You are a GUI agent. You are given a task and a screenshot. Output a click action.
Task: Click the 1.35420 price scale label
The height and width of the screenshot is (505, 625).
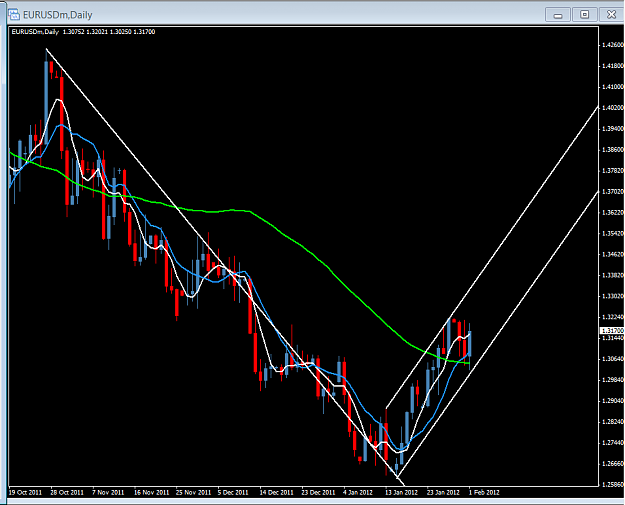(613, 233)
